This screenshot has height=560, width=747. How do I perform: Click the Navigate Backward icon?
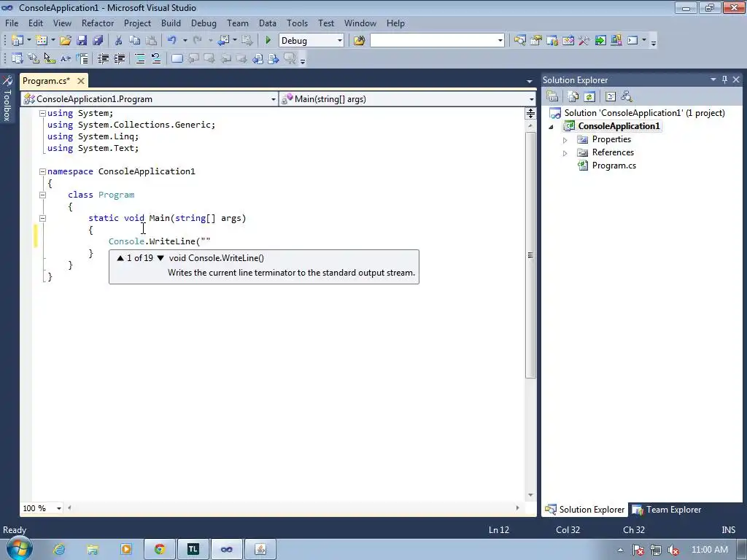point(223,41)
